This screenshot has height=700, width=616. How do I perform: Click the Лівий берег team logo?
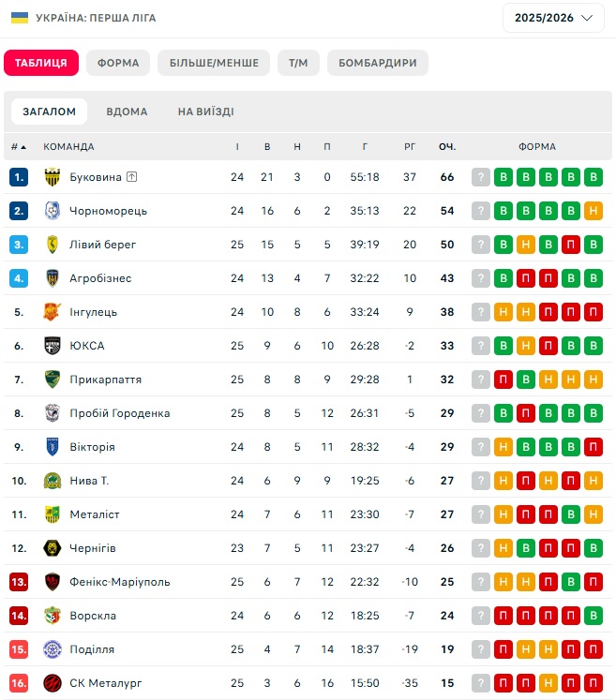point(53,245)
